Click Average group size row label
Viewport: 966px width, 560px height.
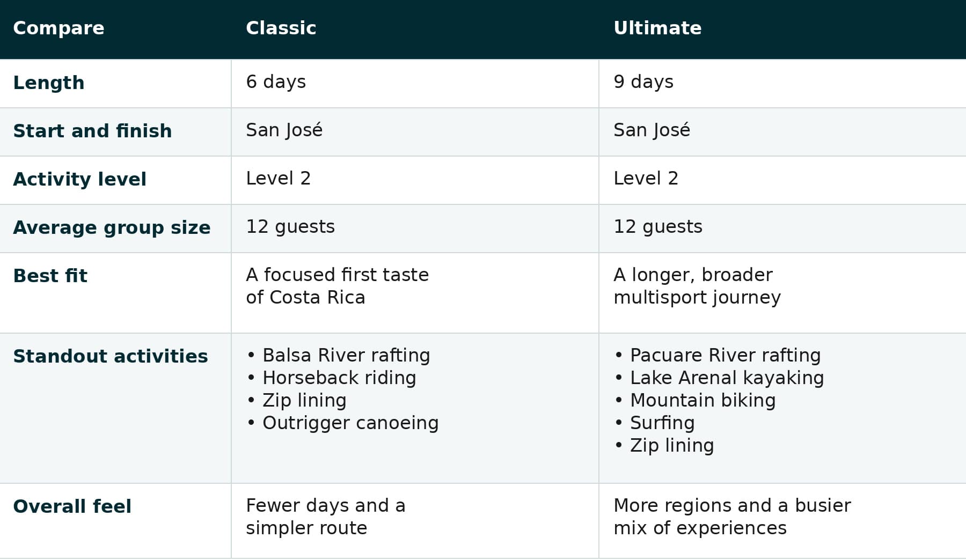[112, 227]
